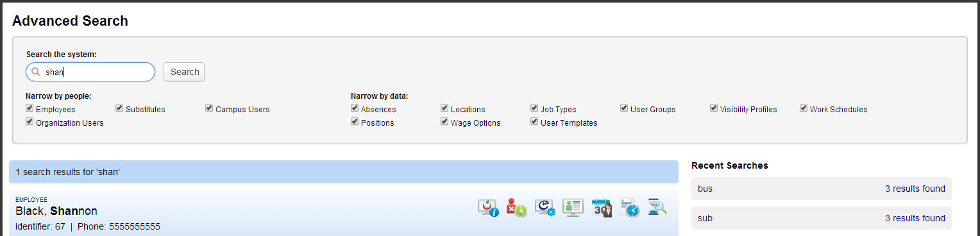Screen dimensions: 980x236
Task: Open the Black, Shannon employee result
Action: [56, 211]
